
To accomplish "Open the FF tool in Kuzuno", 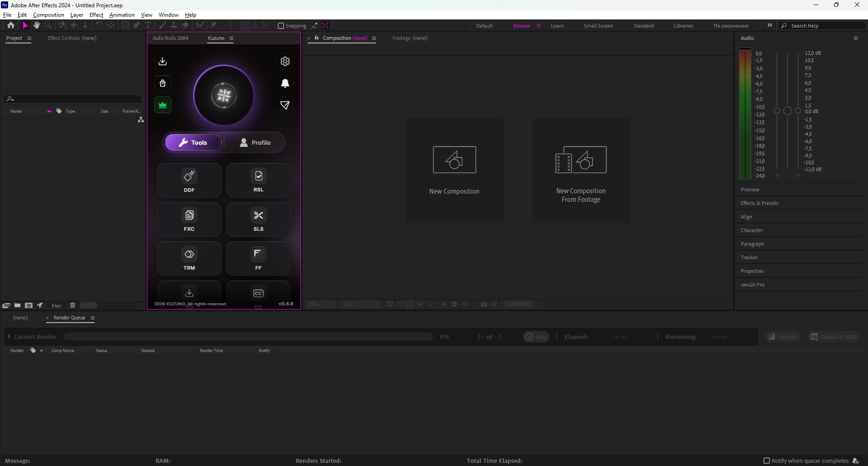I will 258,259.
